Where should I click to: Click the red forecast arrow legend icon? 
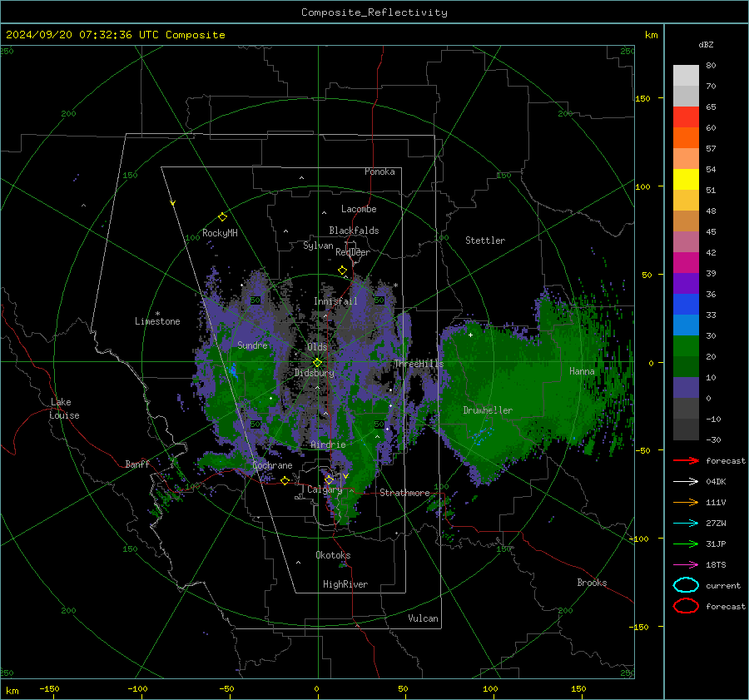click(x=686, y=460)
